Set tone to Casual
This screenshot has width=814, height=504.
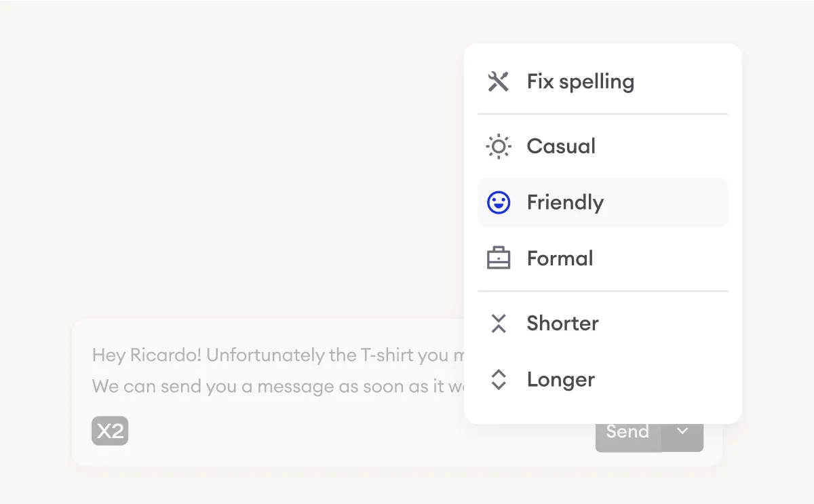tap(561, 147)
